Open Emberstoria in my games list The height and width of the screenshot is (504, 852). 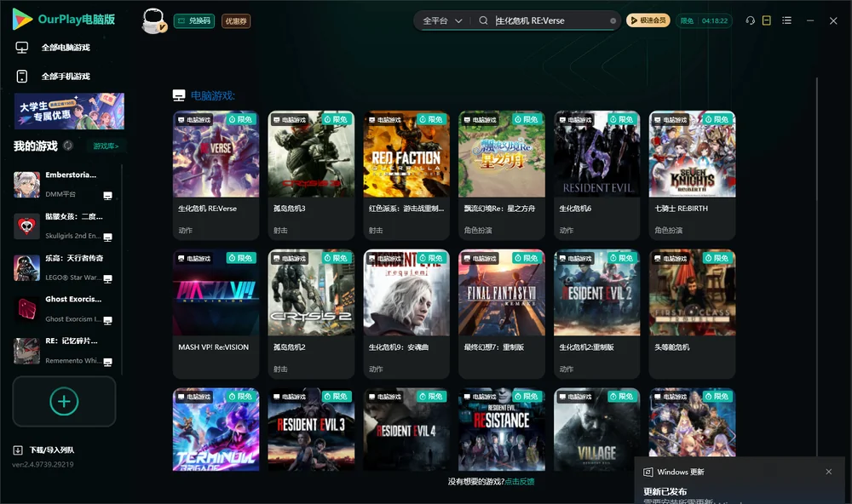[64, 184]
